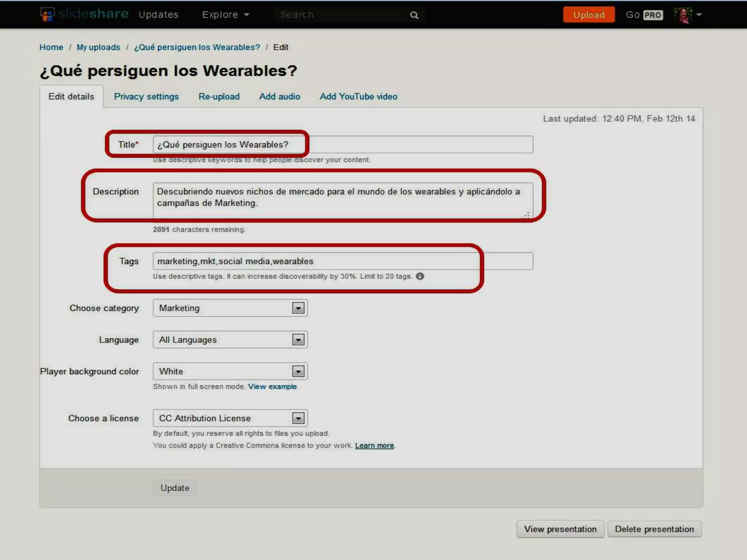Click the PRO badge icon
747x560 pixels.
point(653,15)
